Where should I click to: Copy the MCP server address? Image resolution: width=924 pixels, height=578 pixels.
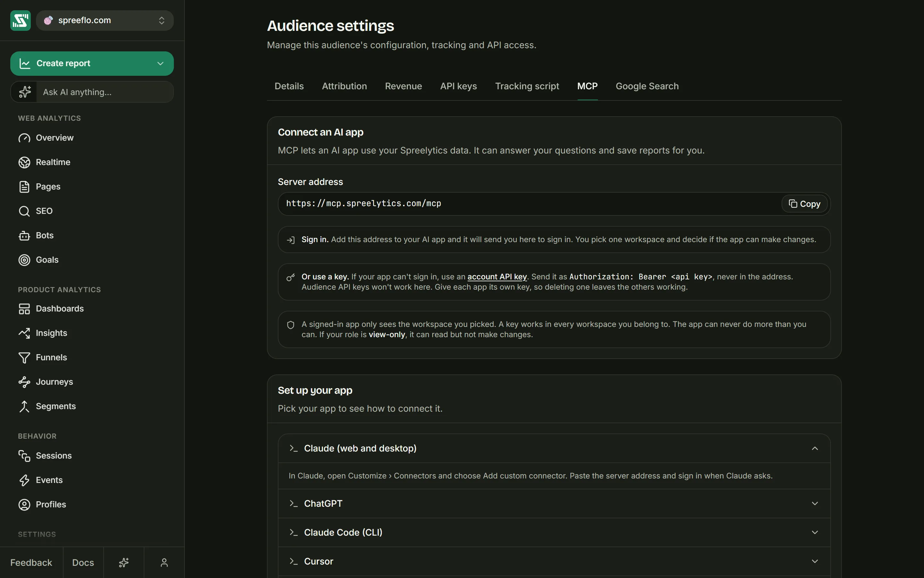(805, 204)
